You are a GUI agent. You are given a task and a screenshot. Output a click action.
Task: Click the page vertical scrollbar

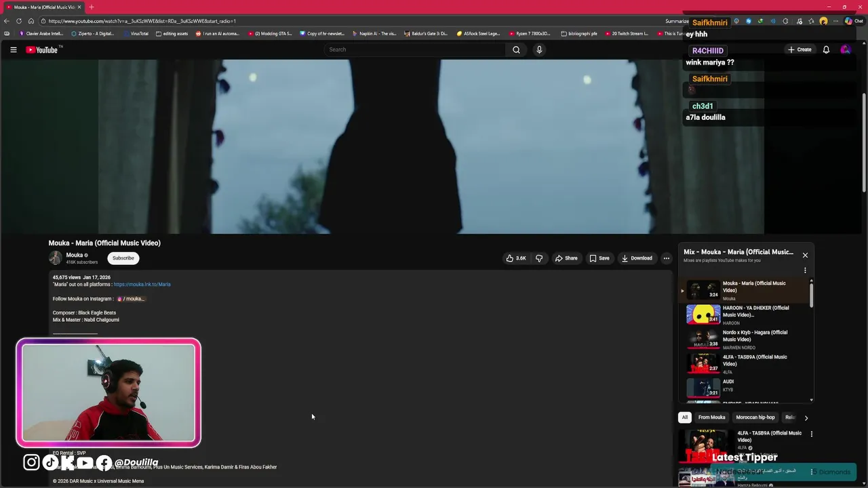tap(863, 142)
